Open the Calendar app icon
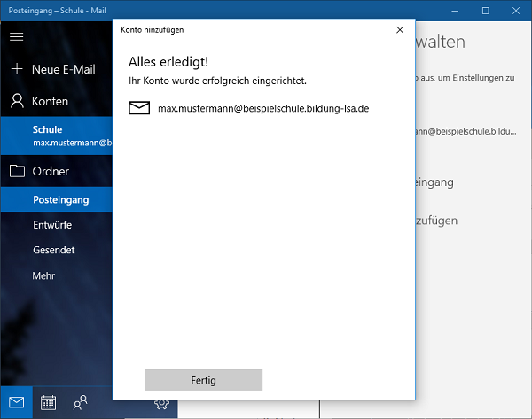 coord(48,402)
